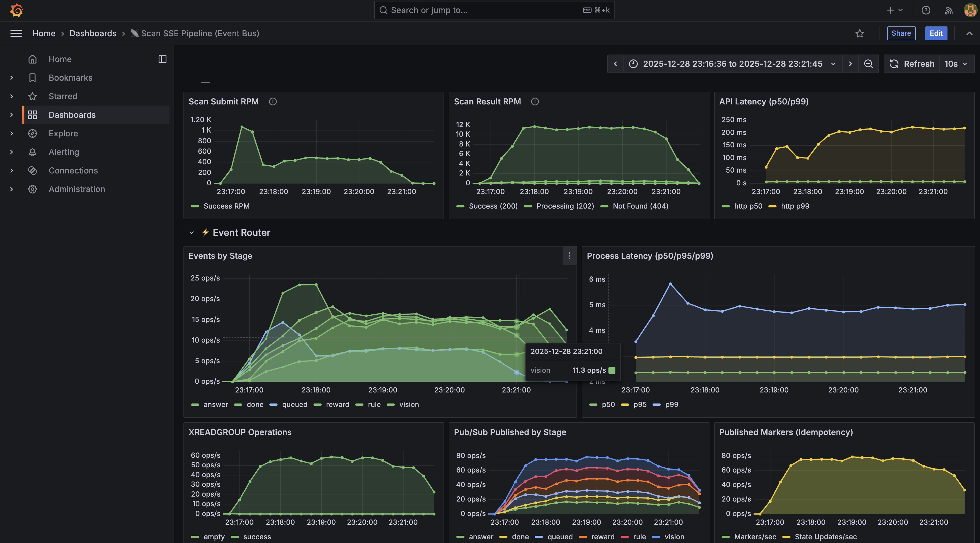This screenshot has height=543, width=980.
Task: Toggle http p99 series in API Latency legend
Action: point(794,206)
